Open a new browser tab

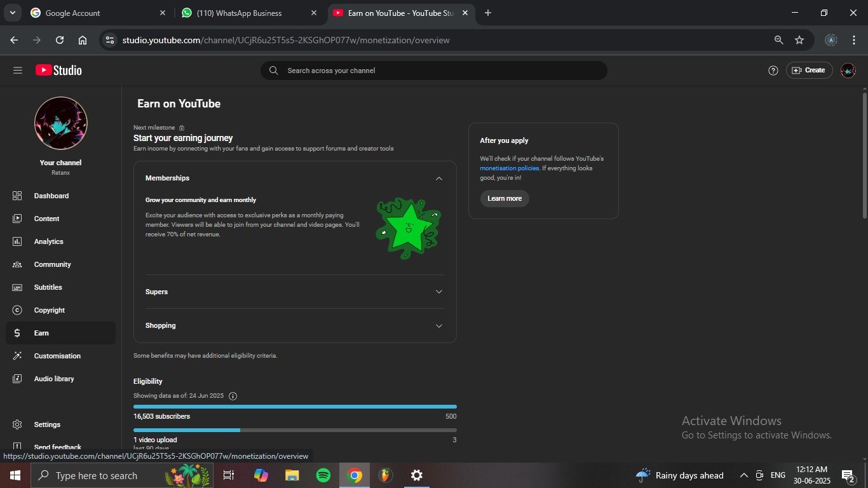point(488,13)
